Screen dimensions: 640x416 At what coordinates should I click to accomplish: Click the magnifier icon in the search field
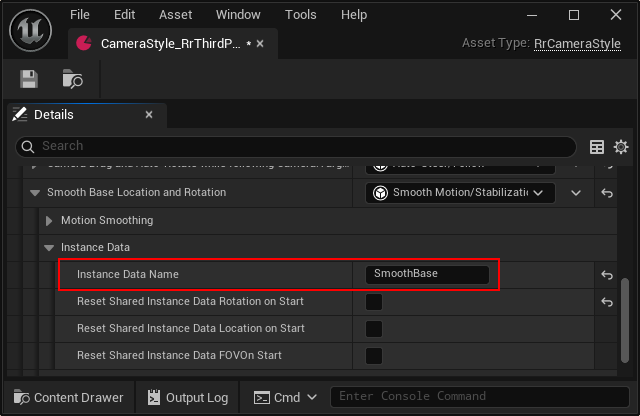[x=28, y=147]
